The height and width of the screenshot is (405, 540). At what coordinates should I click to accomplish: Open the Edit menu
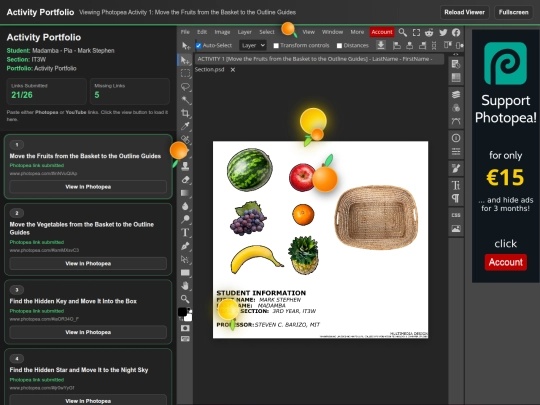coord(202,32)
